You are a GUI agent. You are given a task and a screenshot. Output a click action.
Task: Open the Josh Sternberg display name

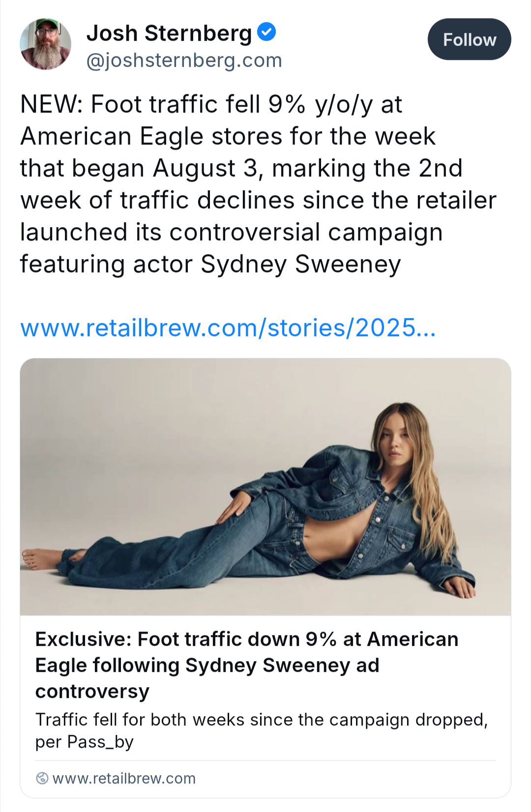pyautogui.click(x=169, y=33)
